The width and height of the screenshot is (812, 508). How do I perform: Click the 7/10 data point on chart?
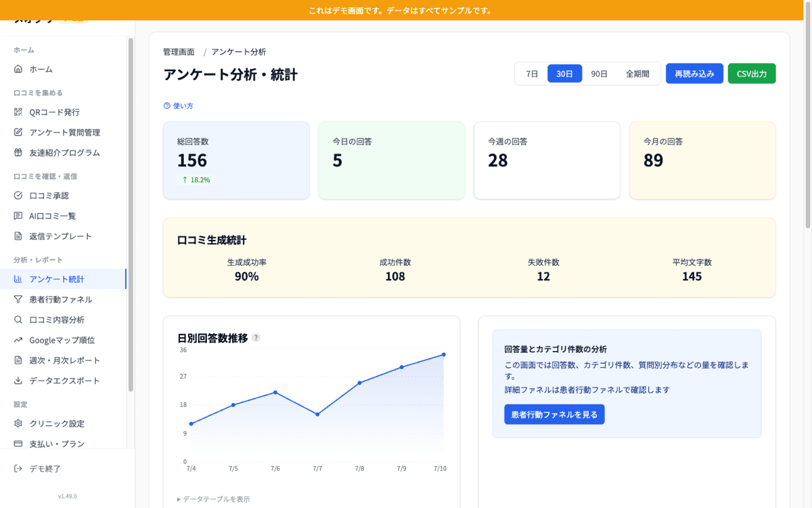pos(444,354)
